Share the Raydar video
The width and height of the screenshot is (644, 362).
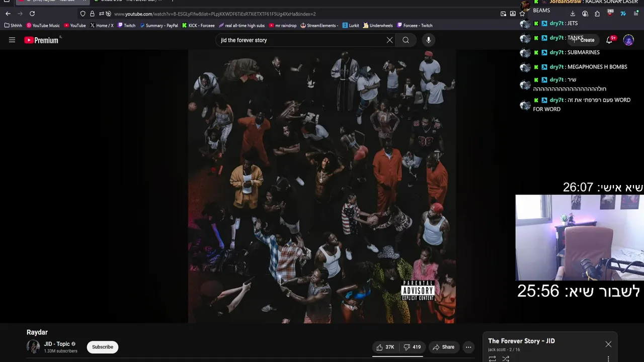coord(443,347)
